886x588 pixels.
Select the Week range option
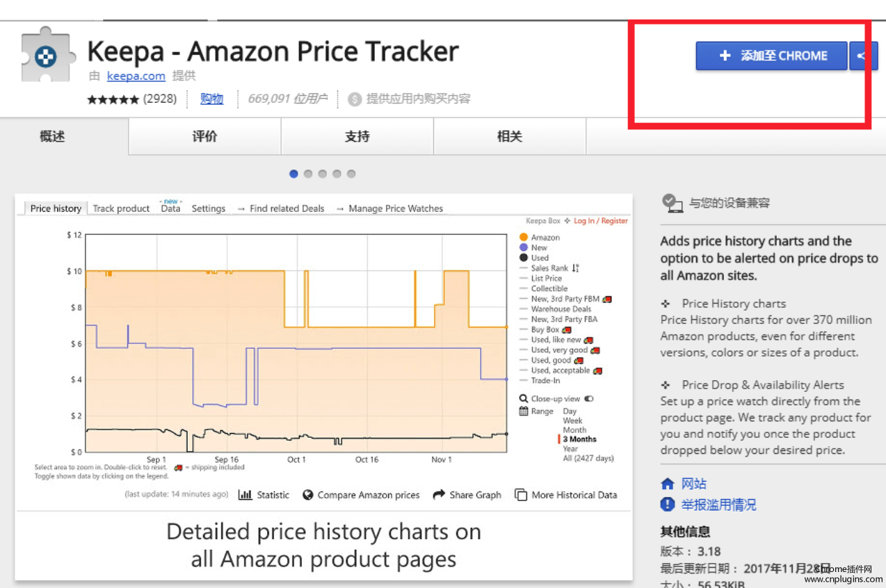(572, 420)
